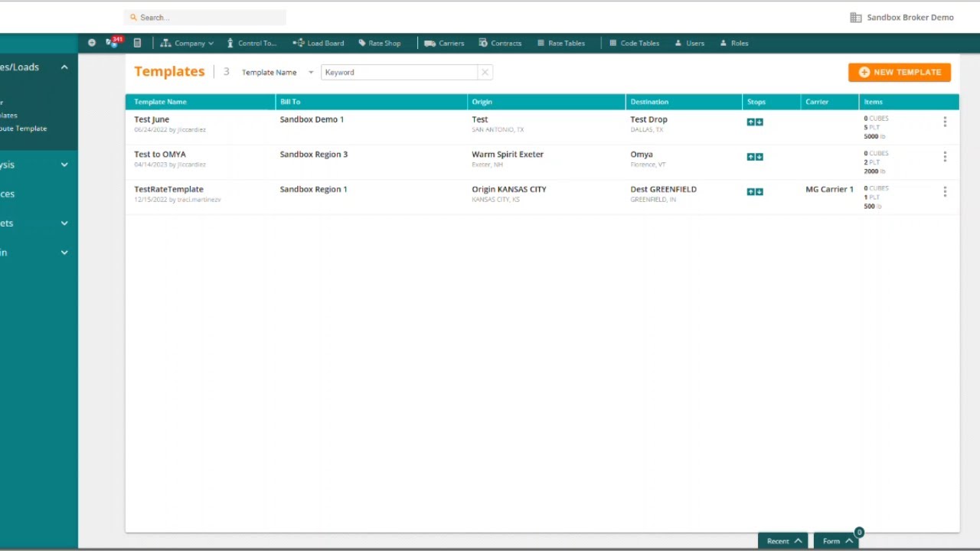
Task: Expand the Admin section chevron in sidebar
Action: (x=64, y=253)
